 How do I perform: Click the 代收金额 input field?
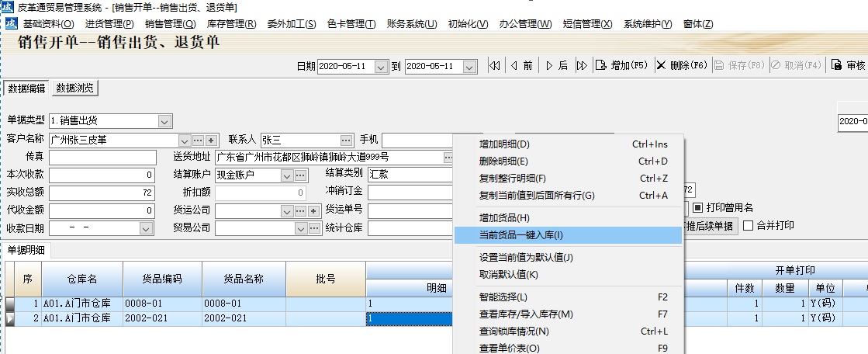coord(102,210)
